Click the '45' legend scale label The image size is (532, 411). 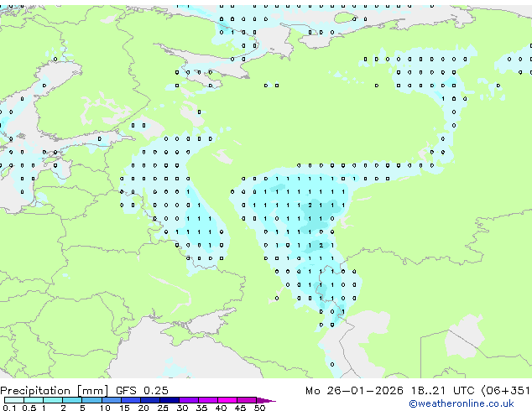pos(240,408)
